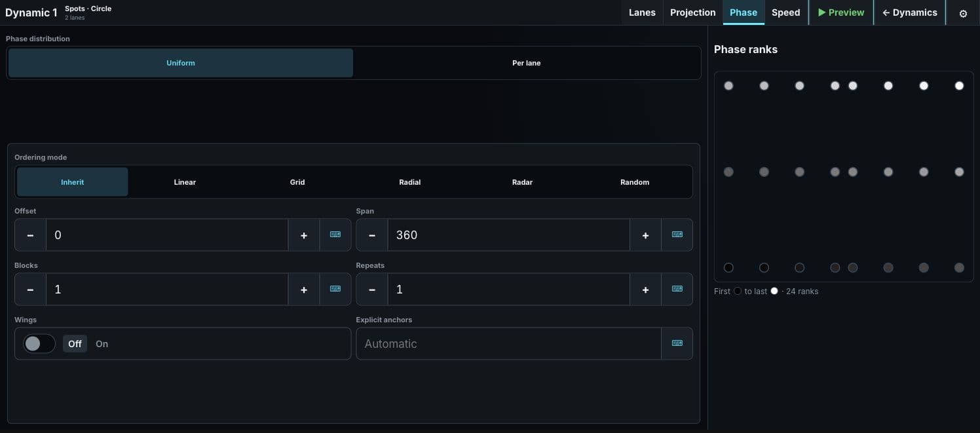980x433 pixels.
Task: Increase Blocks value by one
Action: (304, 290)
